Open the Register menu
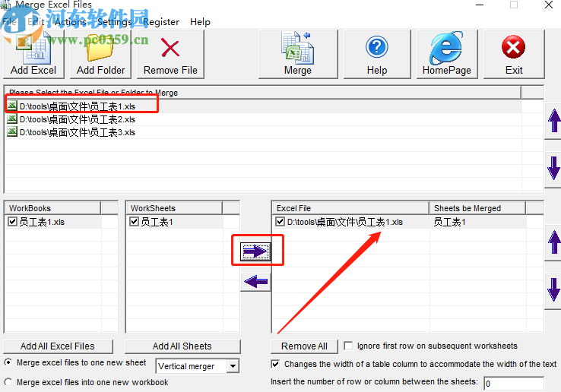This screenshot has height=392, width=561. [161, 22]
